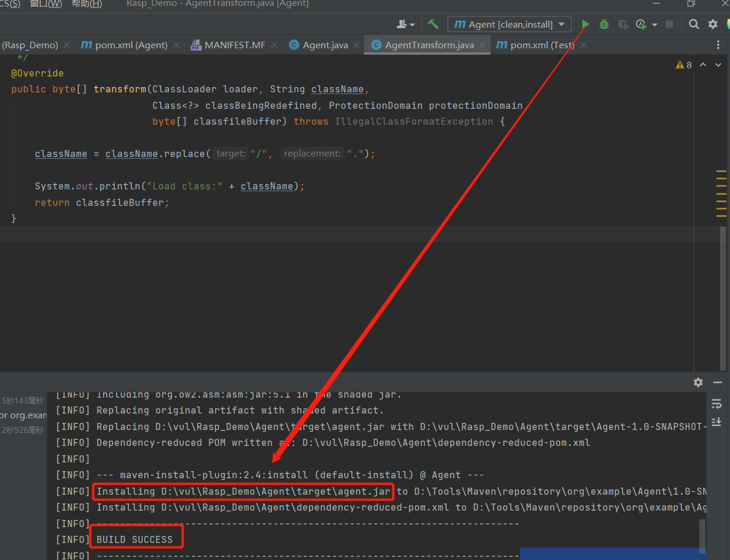The image size is (730, 560).
Task: Build the project with the hammer icon
Action: coord(433,24)
